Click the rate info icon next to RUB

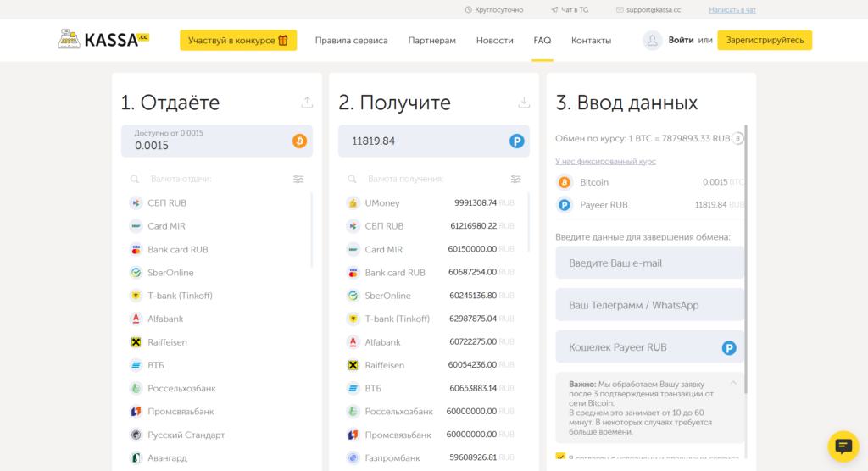click(737, 138)
